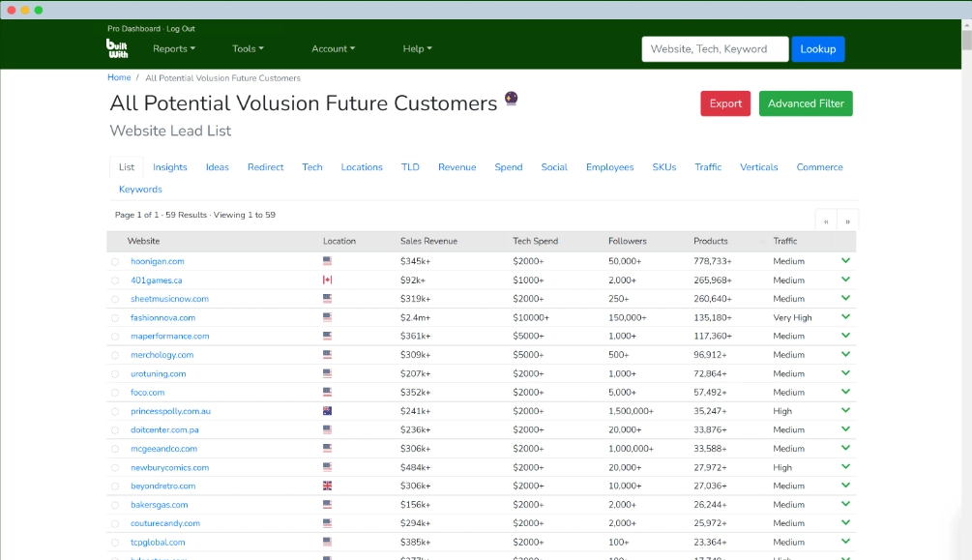972x560 pixels.
Task: Switch to the Redirect tab
Action: click(x=265, y=166)
